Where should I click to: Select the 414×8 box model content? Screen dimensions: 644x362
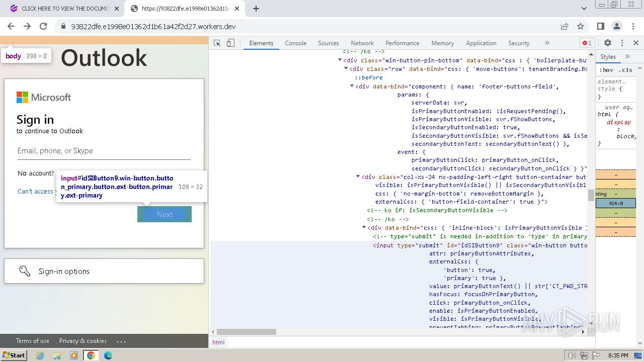point(616,203)
